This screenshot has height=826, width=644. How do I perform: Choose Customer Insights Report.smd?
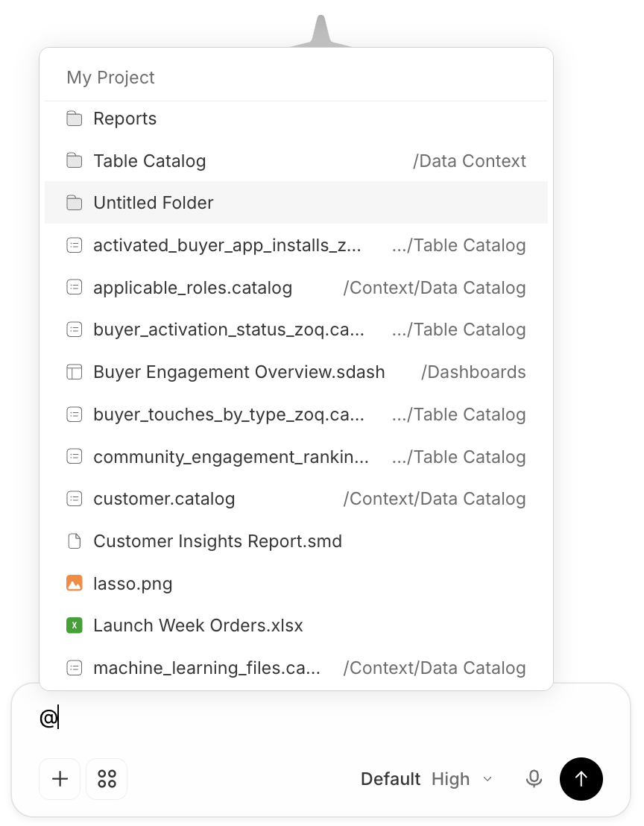coord(296,541)
